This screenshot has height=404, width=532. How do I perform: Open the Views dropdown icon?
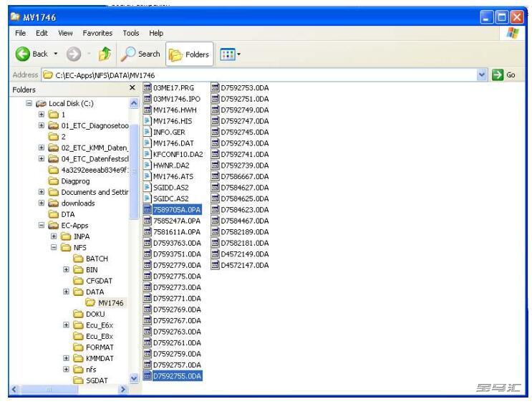(x=227, y=54)
